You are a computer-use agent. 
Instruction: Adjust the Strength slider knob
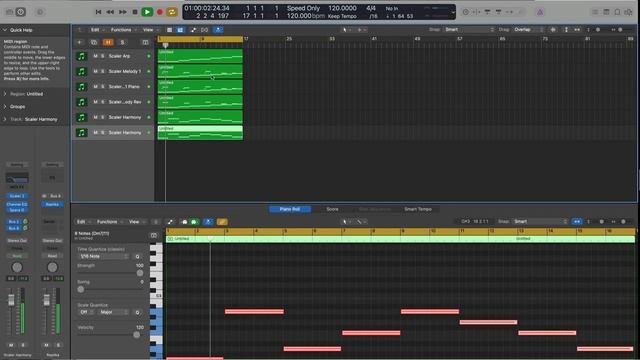click(x=140, y=273)
